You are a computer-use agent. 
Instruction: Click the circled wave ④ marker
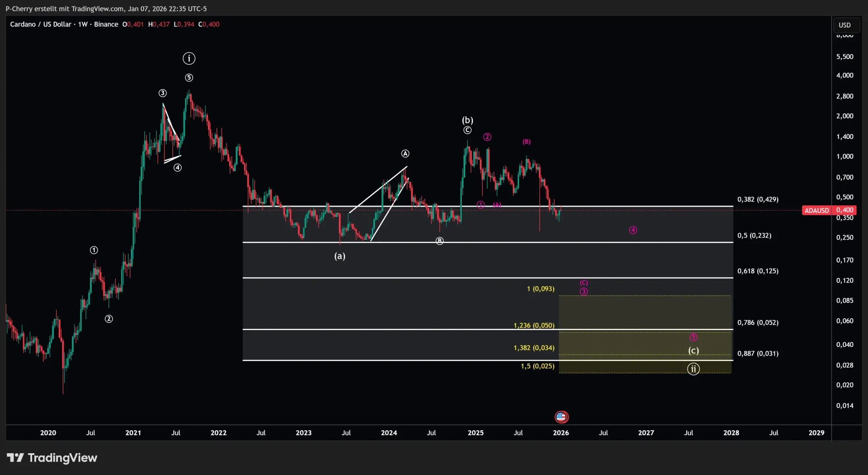(x=177, y=167)
